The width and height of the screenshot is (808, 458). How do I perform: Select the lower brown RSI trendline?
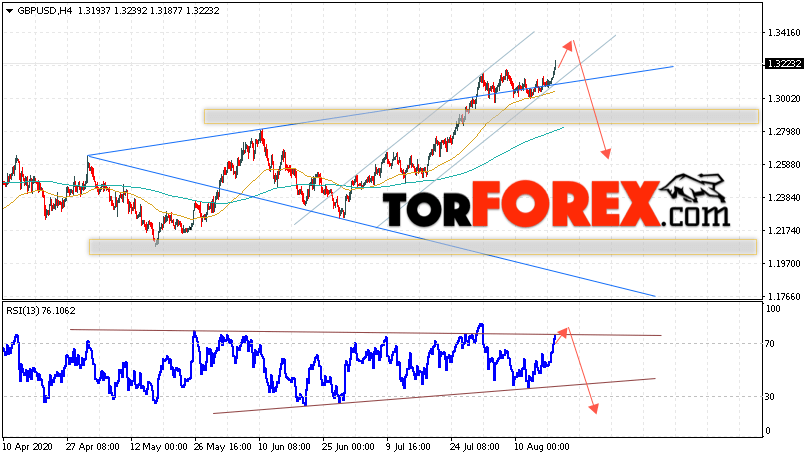[434, 396]
